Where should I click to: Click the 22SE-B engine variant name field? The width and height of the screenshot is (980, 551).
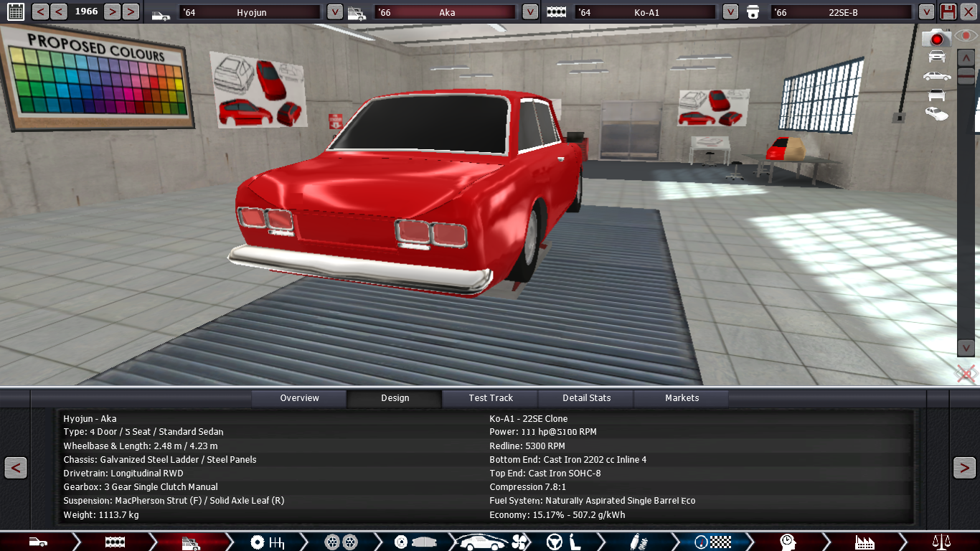(842, 12)
